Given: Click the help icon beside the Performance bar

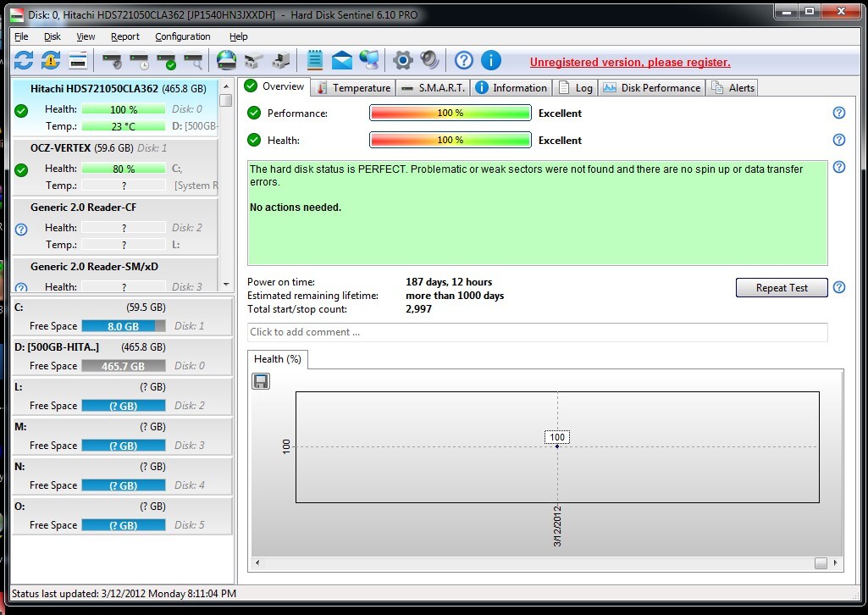Looking at the screenshot, I should 839,113.
